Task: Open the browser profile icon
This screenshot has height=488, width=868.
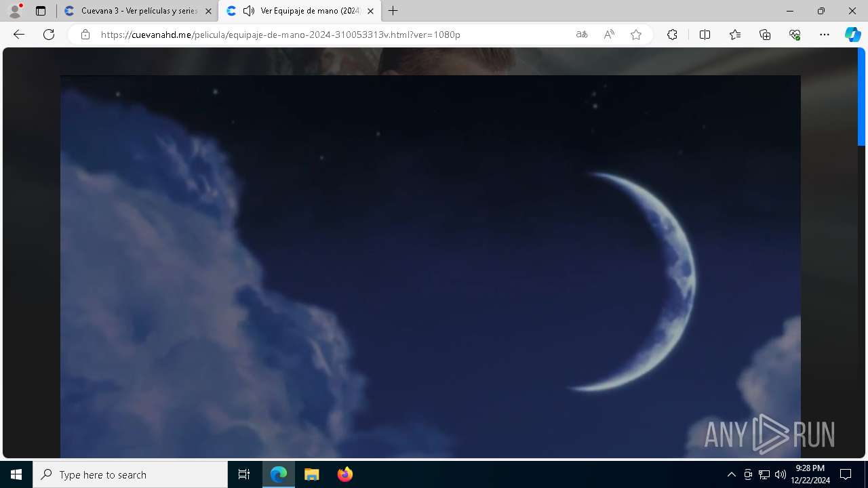Action: (15, 11)
